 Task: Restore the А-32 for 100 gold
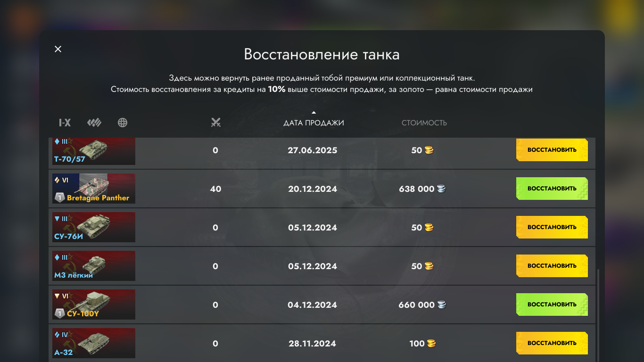tap(552, 343)
